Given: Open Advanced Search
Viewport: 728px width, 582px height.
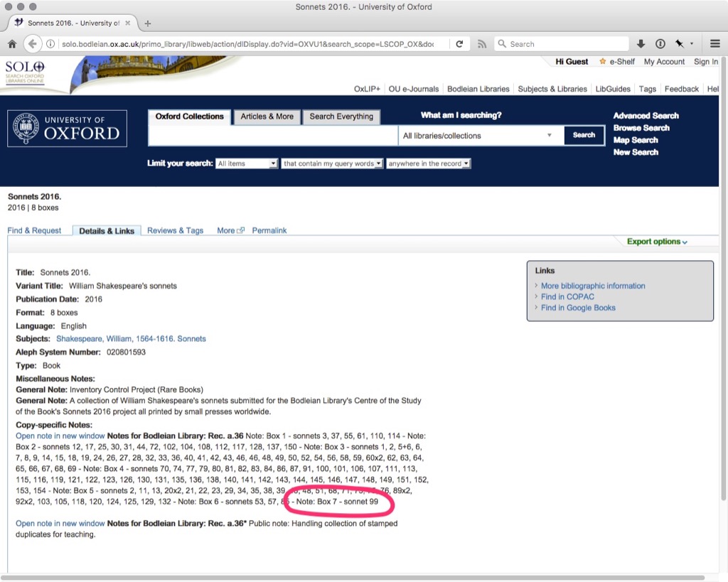Looking at the screenshot, I should (646, 116).
